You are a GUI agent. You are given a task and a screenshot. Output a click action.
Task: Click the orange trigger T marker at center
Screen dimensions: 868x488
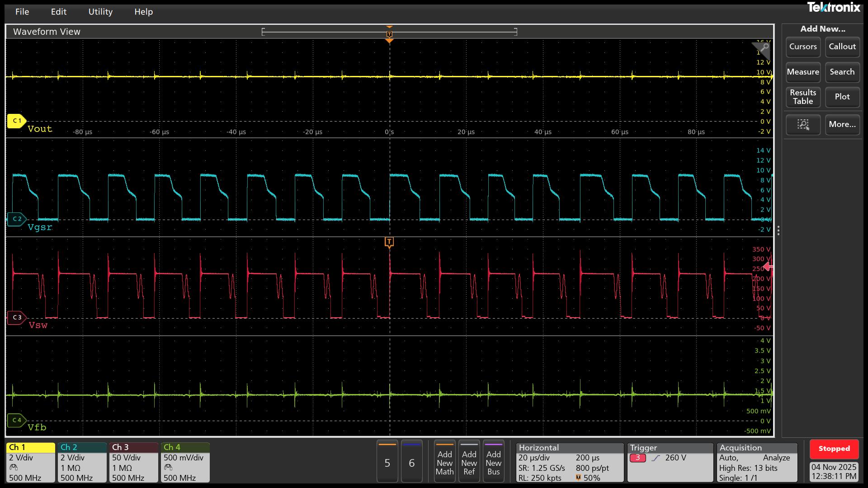(x=389, y=242)
